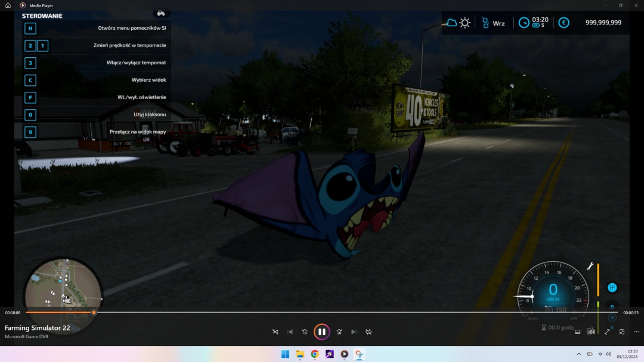644x362 pixels.
Task: Open File Explorer from the taskbar
Action: pyautogui.click(x=299, y=354)
